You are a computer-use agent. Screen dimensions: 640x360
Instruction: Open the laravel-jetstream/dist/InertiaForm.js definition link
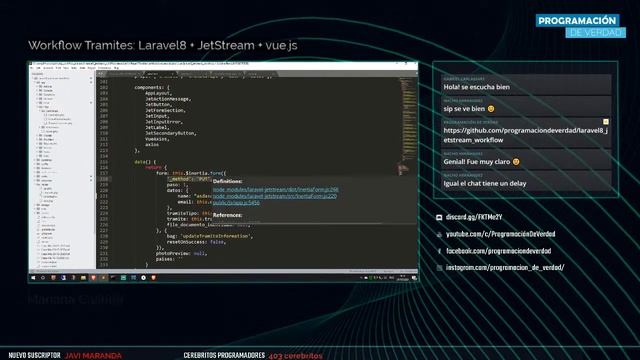276,189
